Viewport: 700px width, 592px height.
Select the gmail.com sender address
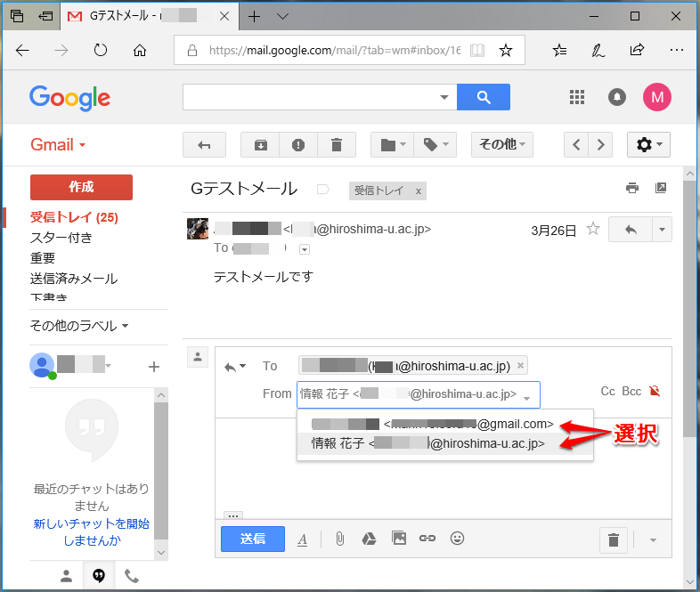tap(445, 424)
